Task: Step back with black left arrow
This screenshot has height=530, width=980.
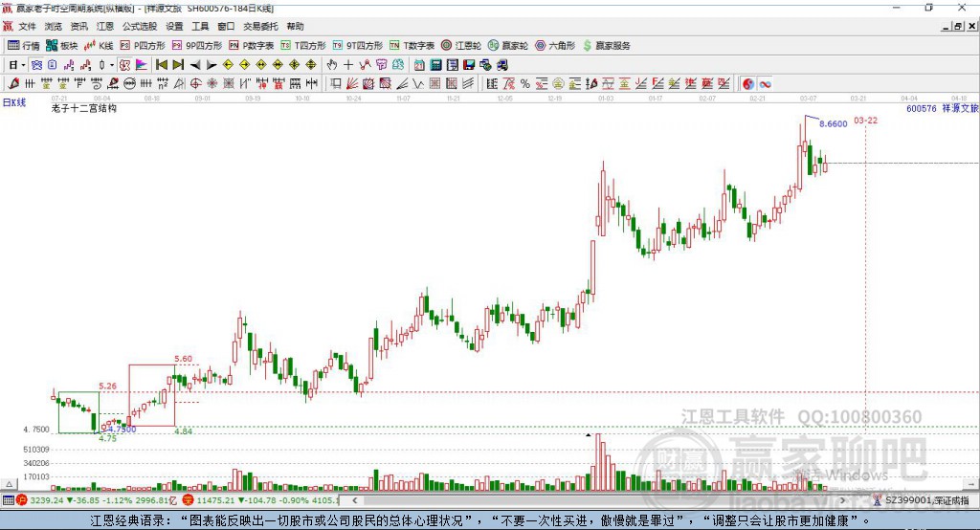Action: [195, 65]
